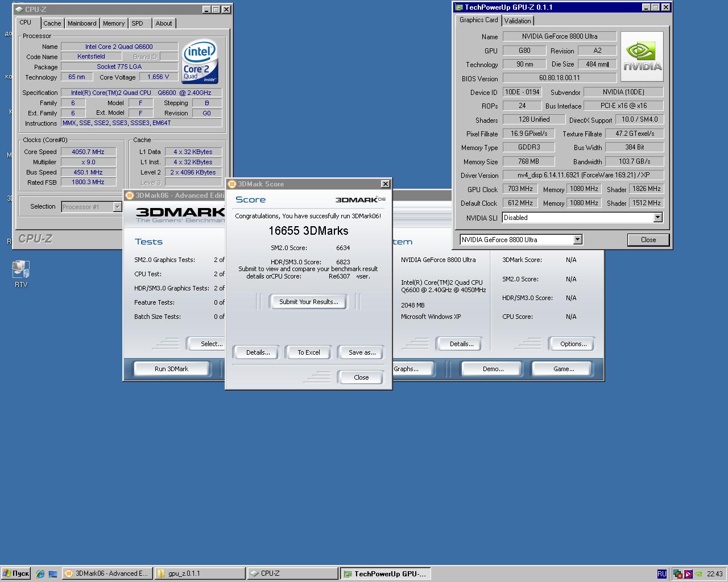Click Options button in 3DMark06
Image resolution: width=728 pixels, height=582 pixels.
tap(573, 344)
